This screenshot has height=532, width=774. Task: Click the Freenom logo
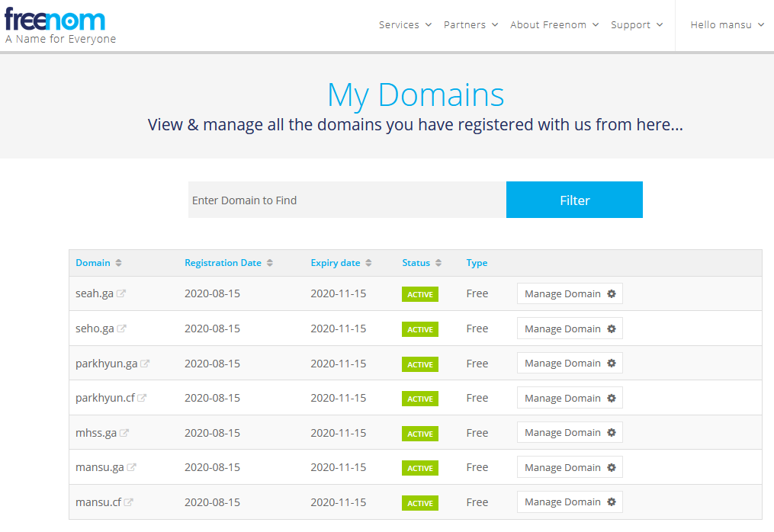[x=55, y=20]
